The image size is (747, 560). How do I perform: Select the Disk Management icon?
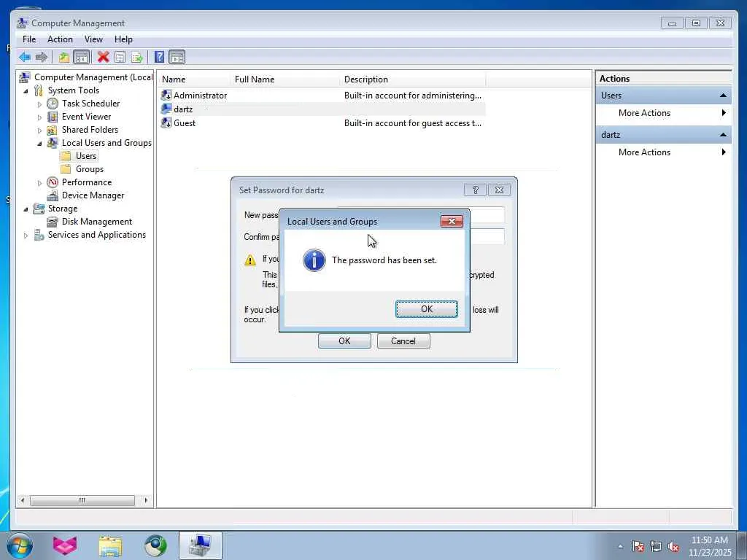pyautogui.click(x=53, y=222)
